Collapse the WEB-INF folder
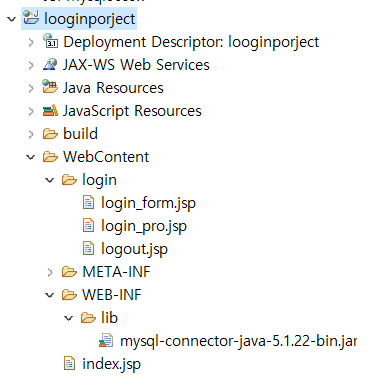The image size is (368, 377). pyautogui.click(x=50, y=295)
